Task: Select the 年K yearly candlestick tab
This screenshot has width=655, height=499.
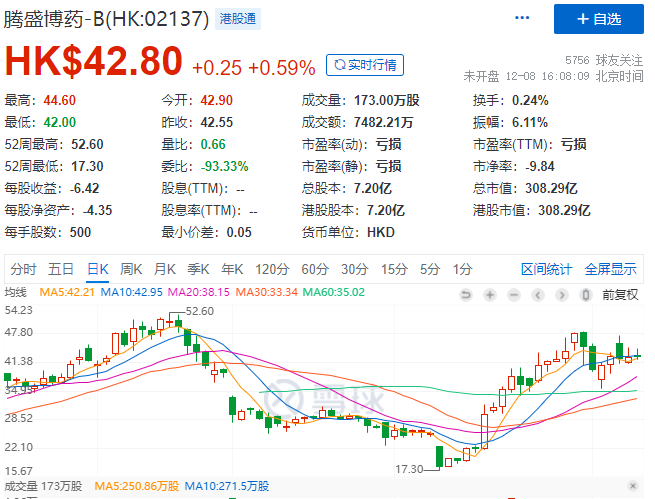Action: click(232, 269)
